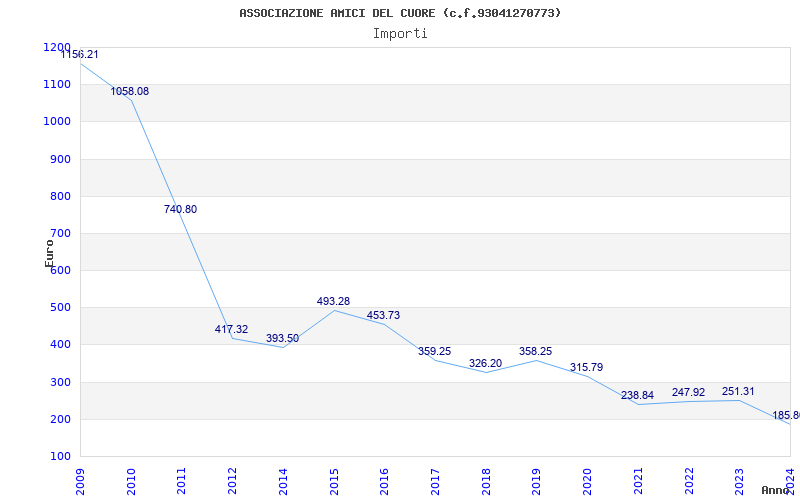Click the 200 y-axis value
Image resolution: width=800 pixels, height=500 pixels.
coord(60,419)
